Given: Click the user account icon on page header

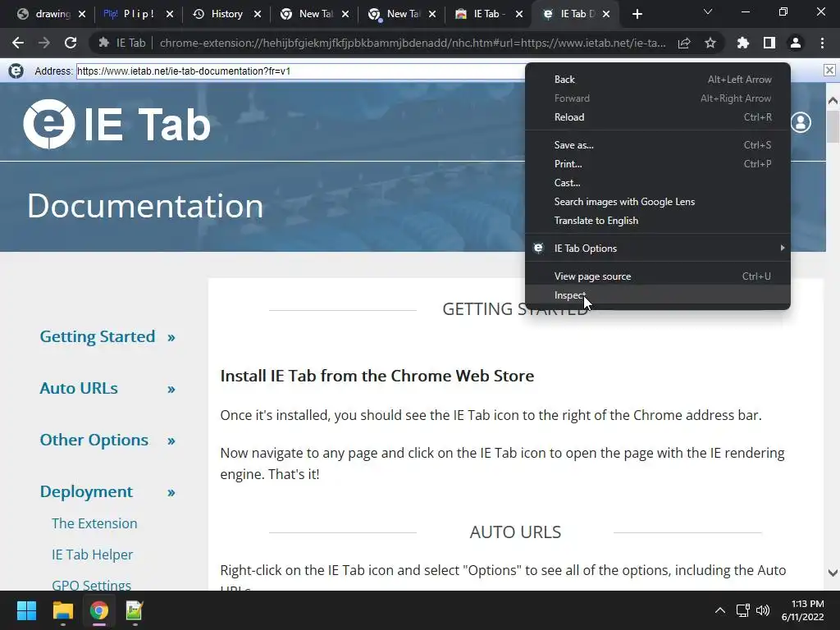Looking at the screenshot, I should pos(801,123).
